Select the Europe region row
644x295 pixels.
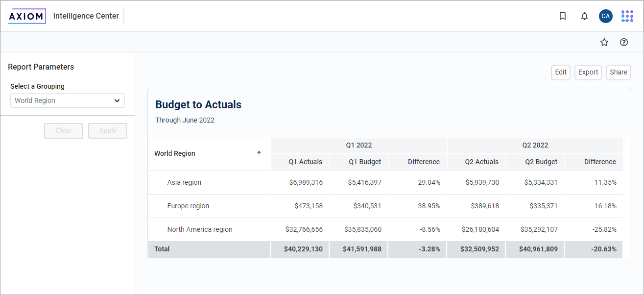pyautogui.click(x=188, y=206)
